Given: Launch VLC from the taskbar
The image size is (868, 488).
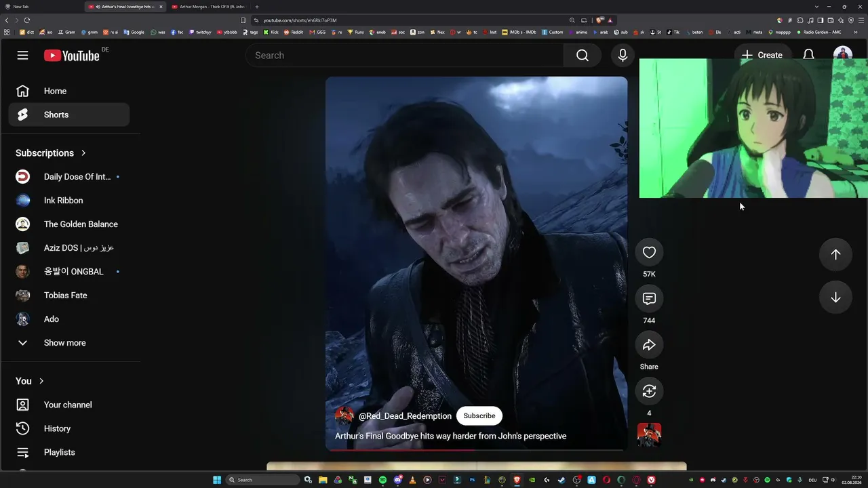Looking at the screenshot, I should [412, 480].
